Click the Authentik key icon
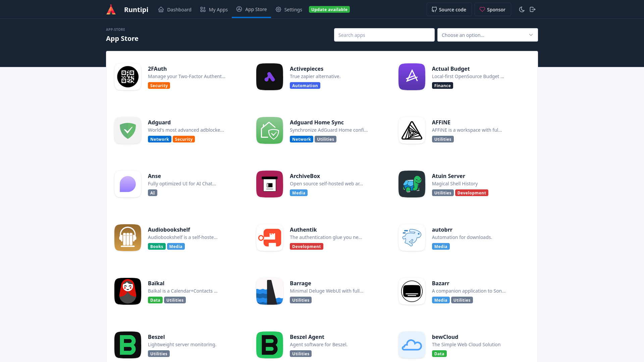Screen dimensions: 644x362 point(269,238)
